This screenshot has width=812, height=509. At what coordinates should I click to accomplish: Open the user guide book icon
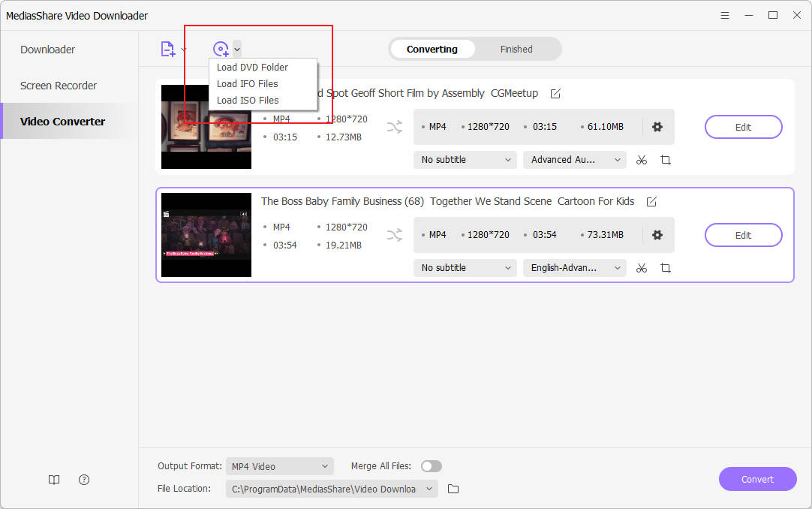coord(54,480)
